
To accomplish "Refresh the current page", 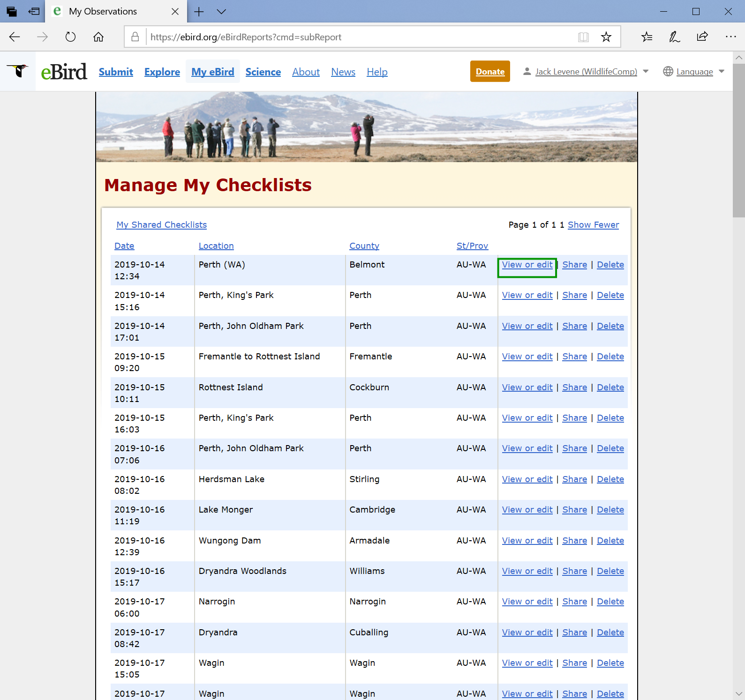I will coord(70,37).
